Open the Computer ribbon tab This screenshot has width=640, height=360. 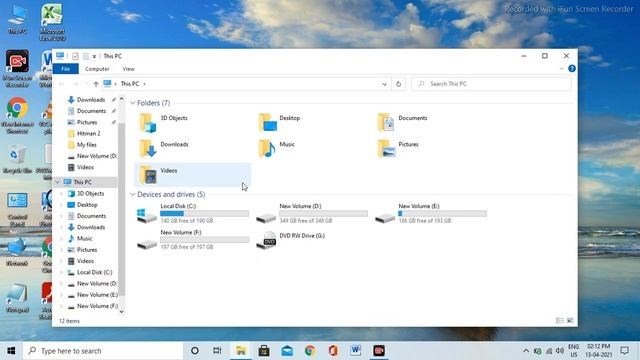pos(97,69)
